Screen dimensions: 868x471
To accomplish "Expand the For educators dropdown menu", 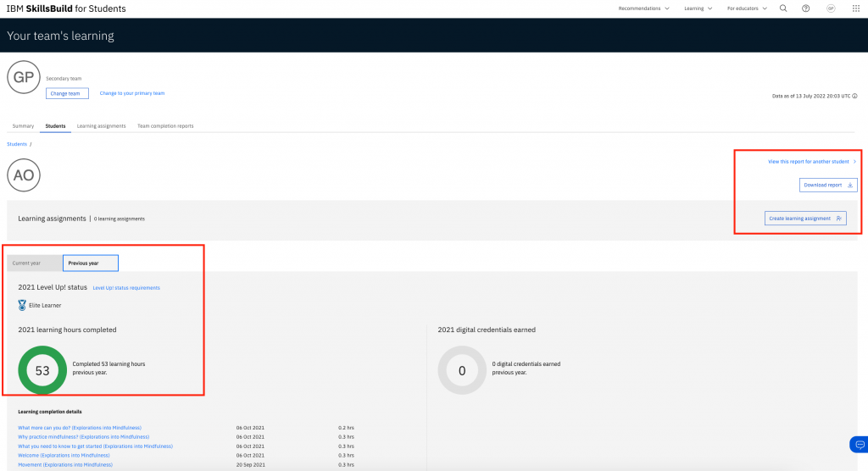I will point(747,8).
